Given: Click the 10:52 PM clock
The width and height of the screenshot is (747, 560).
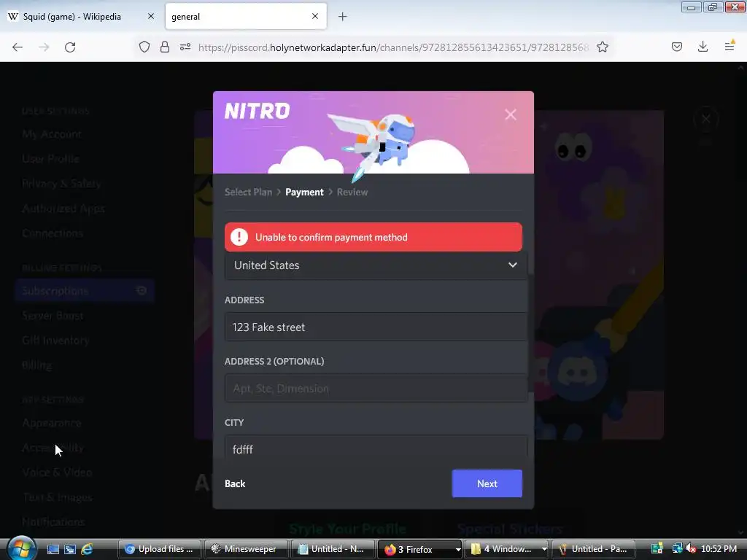Looking at the screenshot, I should (x=719, y=549).
